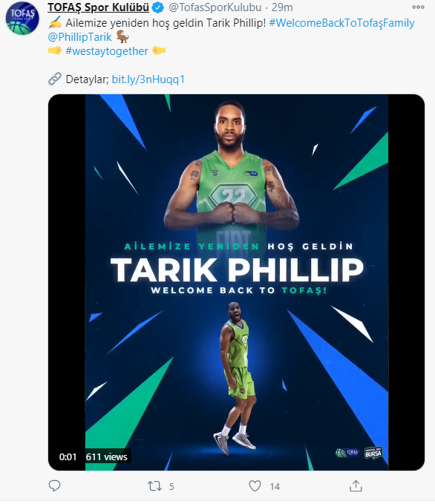Click the retweet count 5

pyautogui.click(x=171, y=487)
